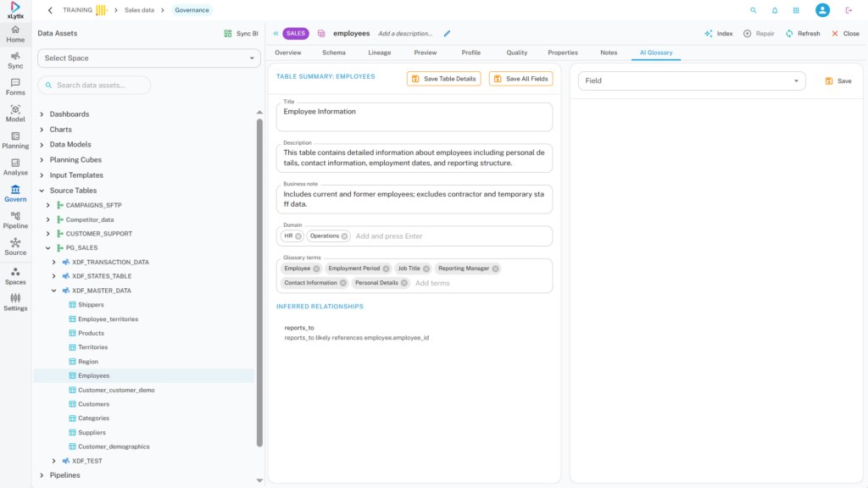Click the edit description pencil icon
868x488 pixels.
(x=448, y=34)
